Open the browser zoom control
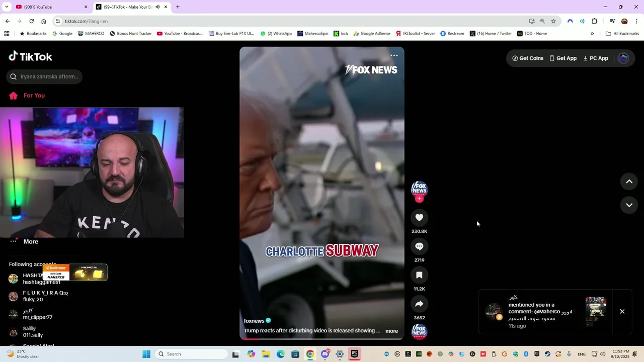The image size is (644, 362). 542,21
